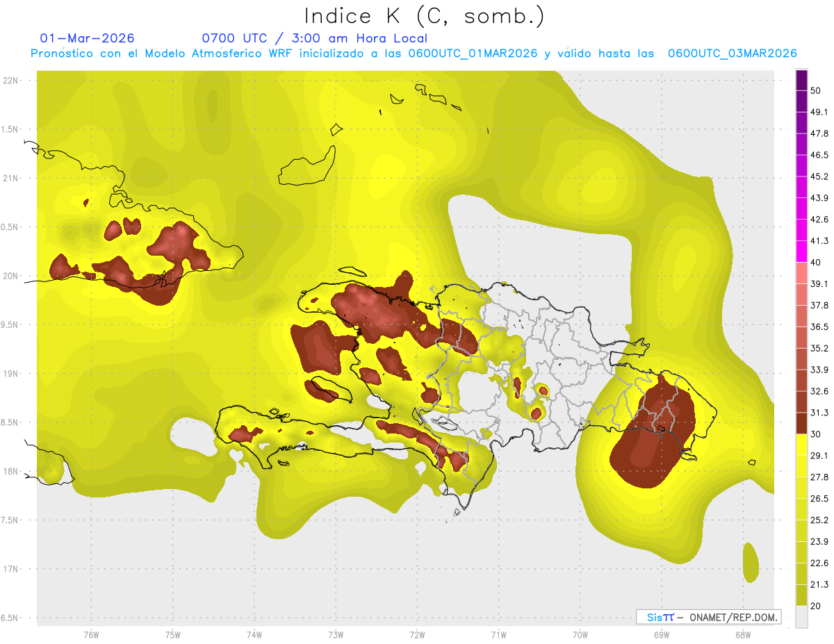
Task: Click the magenta legend swatch between 40 and 41.3
Action: tap(801, 251)
